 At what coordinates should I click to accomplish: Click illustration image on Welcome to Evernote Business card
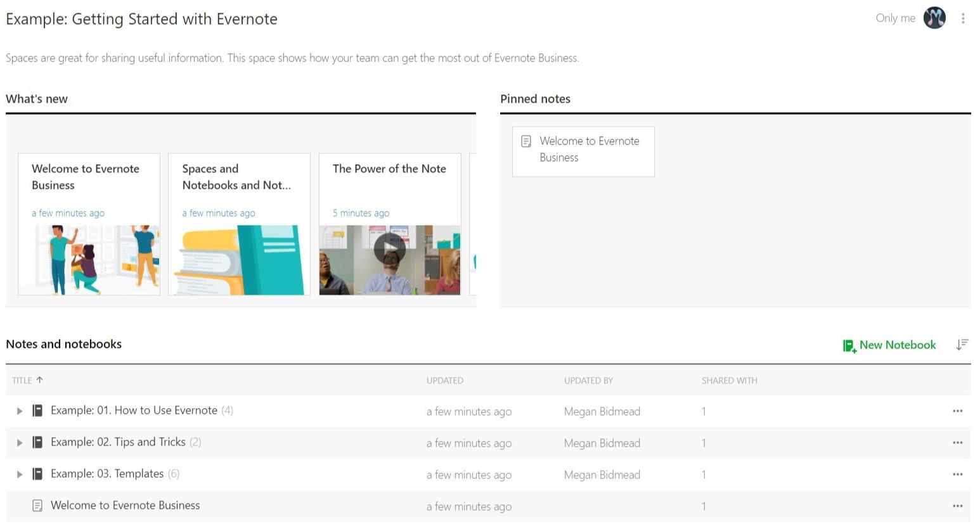(x=89, y=260)
